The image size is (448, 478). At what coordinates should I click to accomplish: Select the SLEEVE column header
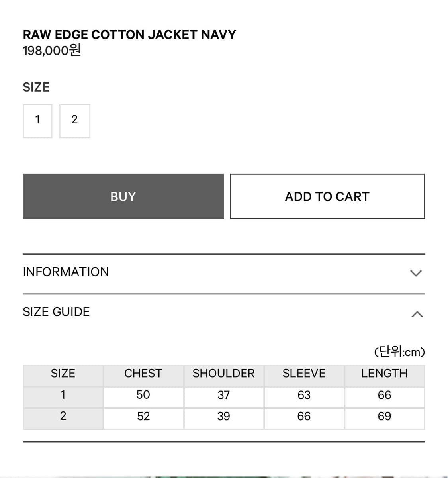tap(304, 374)
